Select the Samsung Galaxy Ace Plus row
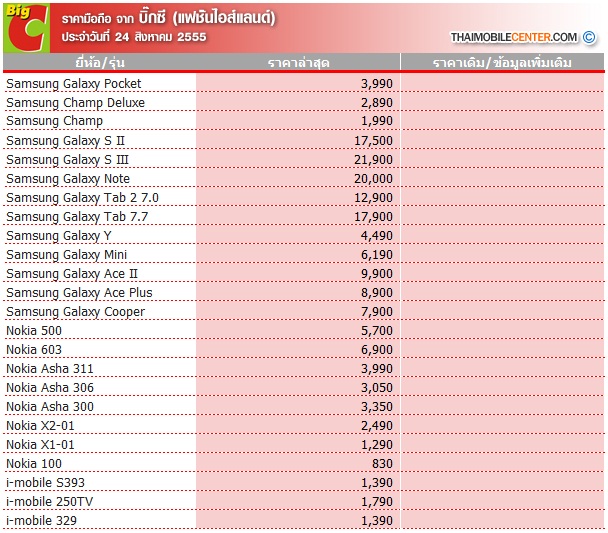This screenshot has width=608, height=533. pos(79,293)
